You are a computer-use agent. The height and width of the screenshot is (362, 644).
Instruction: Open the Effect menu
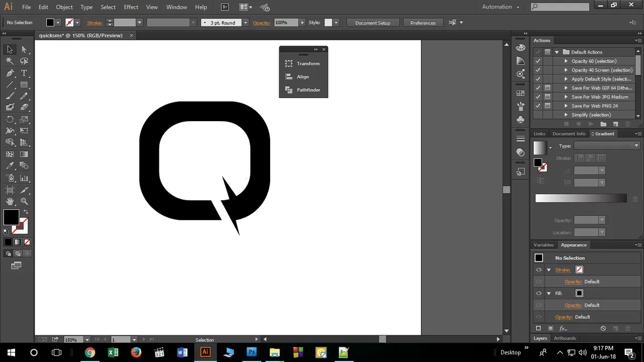tap(131, 7)
